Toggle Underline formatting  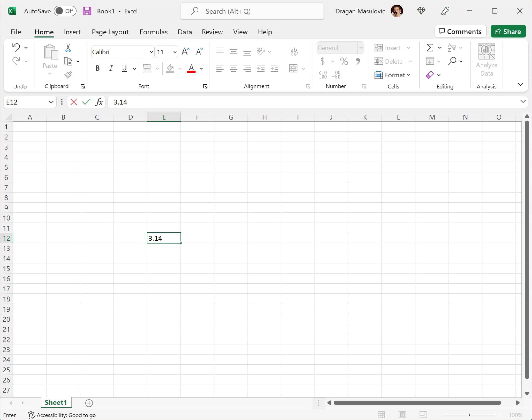pos(124,68)
